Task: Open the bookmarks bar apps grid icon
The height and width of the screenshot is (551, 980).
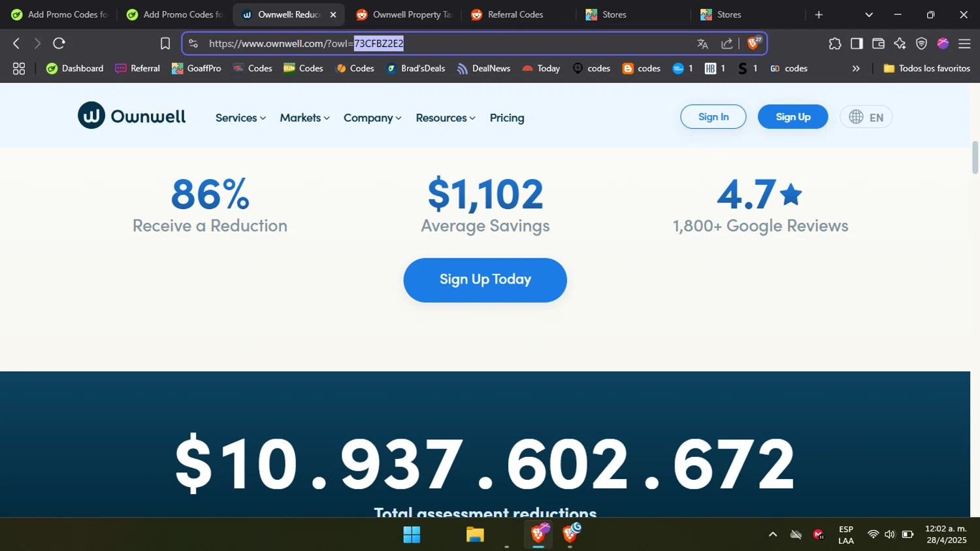Action: [x=19, y=68]
